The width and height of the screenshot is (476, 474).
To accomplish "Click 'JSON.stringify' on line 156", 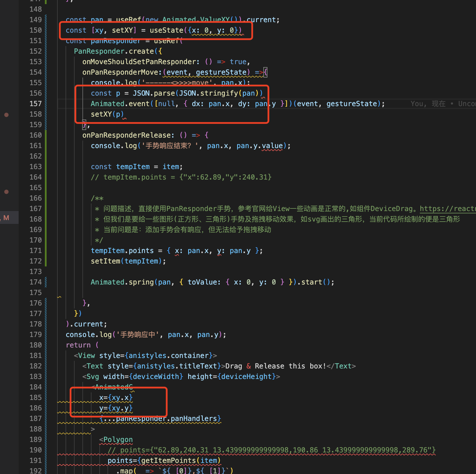I will coord(209,93).
